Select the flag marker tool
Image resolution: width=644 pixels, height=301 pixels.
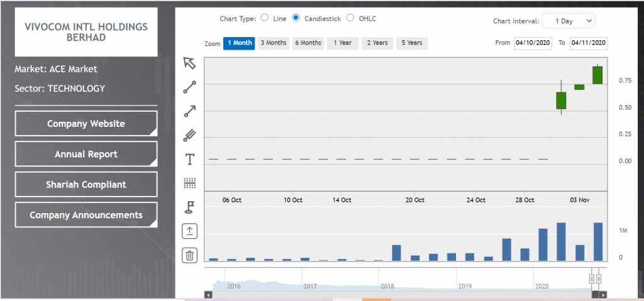[x=189, y=207]
